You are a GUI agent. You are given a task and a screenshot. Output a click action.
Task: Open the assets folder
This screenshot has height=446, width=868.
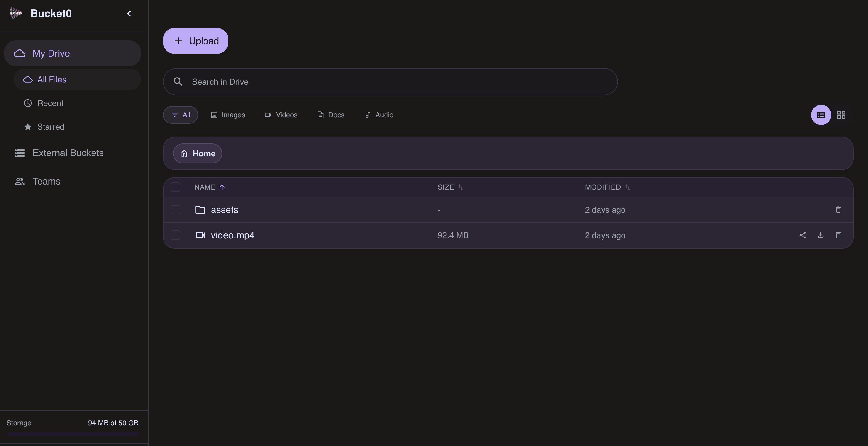(x=224, y=210)
